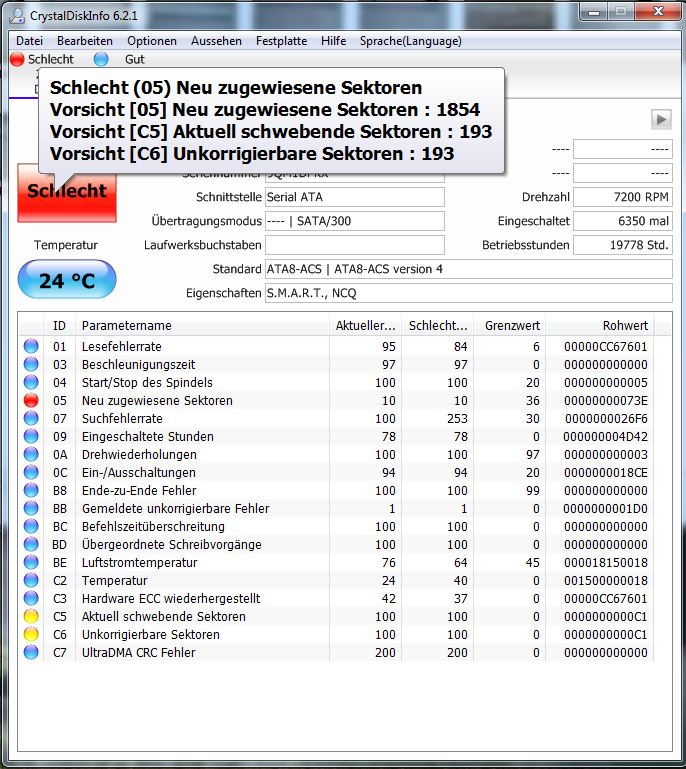Click status dot for Lesefehlerrate row
This screenshot has width=686, height=769.
[x=31, y=346]
